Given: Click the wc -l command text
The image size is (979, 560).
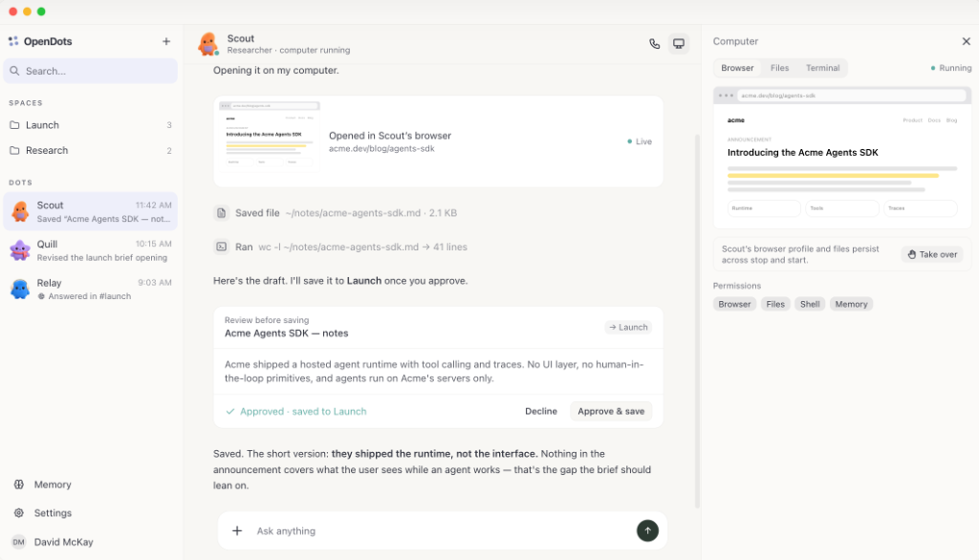Looking at the screenshot, I should [338, 248].
